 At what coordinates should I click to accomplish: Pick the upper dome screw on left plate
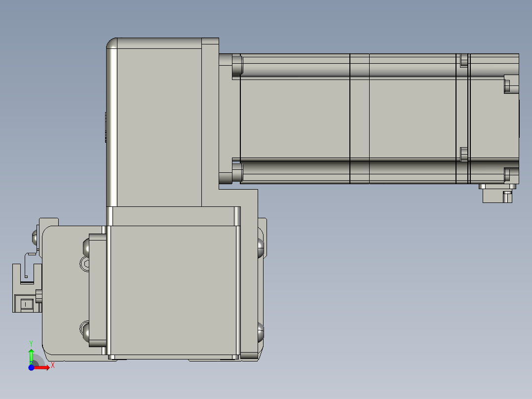86,247
